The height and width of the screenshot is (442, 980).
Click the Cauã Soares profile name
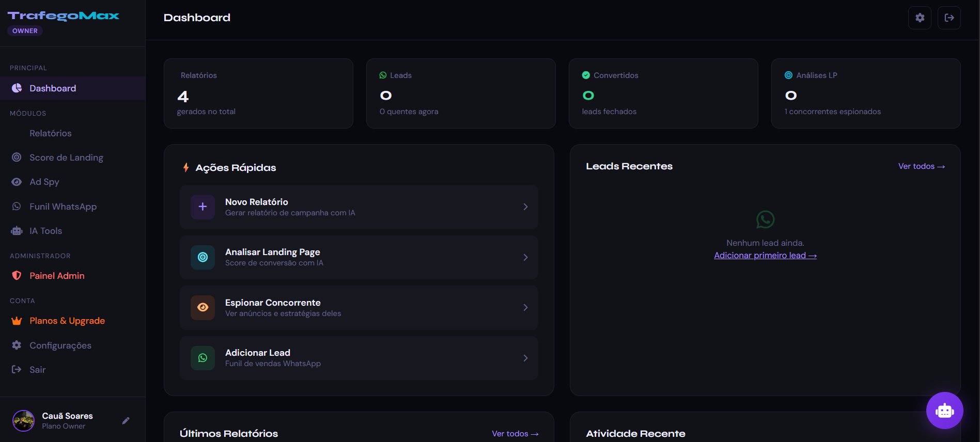(x=67, y=416)
